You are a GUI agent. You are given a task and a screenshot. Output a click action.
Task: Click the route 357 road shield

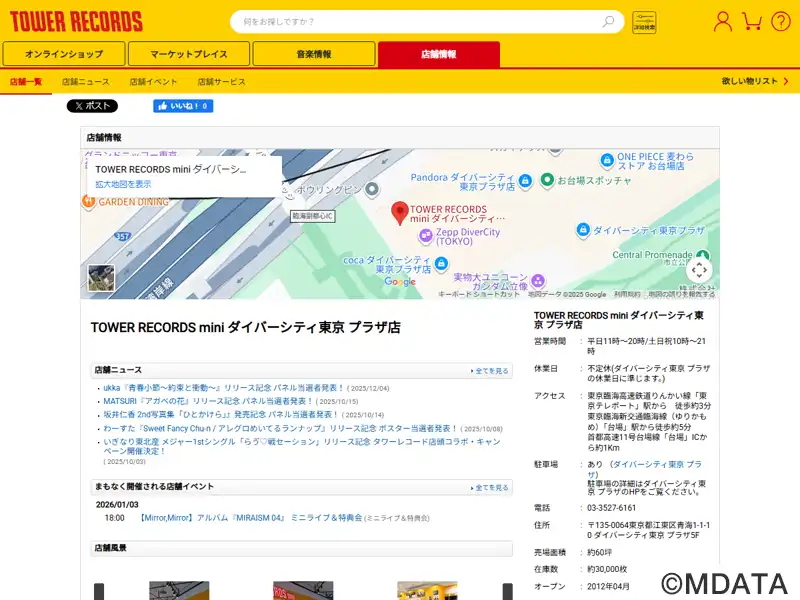point(122,236)
